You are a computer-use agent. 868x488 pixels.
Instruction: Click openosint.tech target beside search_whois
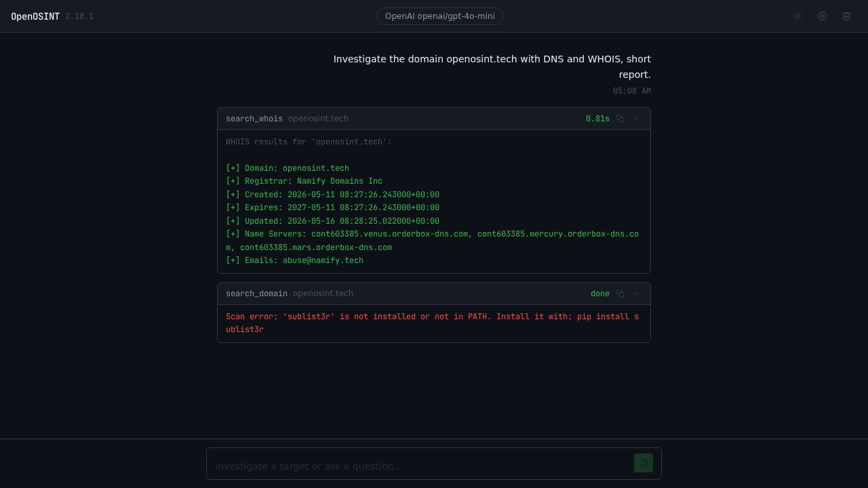pyautogui.click(x=318, y=119)
